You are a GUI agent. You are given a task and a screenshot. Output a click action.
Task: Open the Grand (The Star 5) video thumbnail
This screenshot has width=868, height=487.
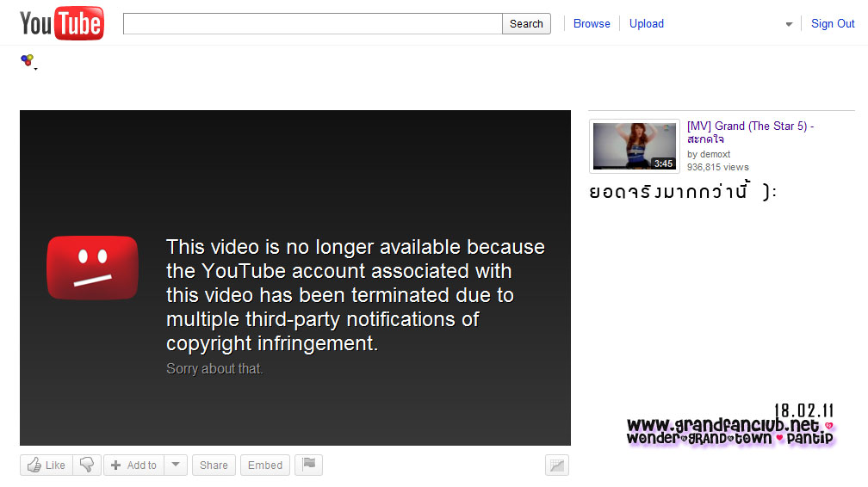click(635, 146)
